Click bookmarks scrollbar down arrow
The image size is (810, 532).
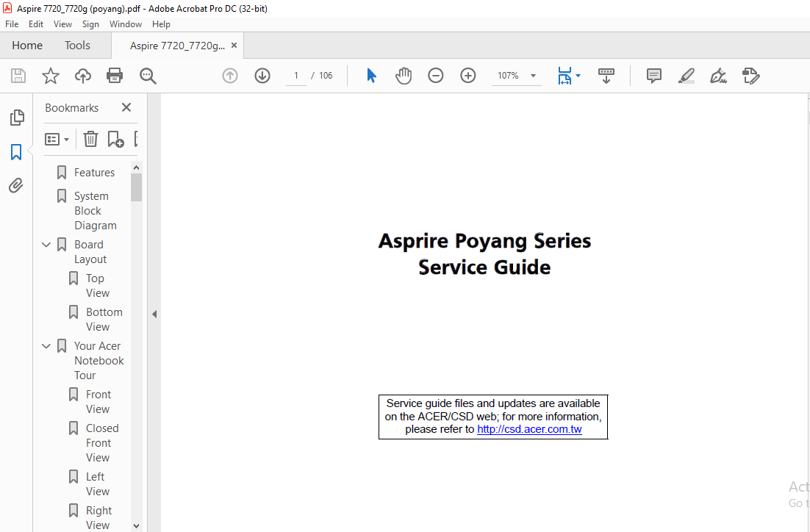pos(137,526)
